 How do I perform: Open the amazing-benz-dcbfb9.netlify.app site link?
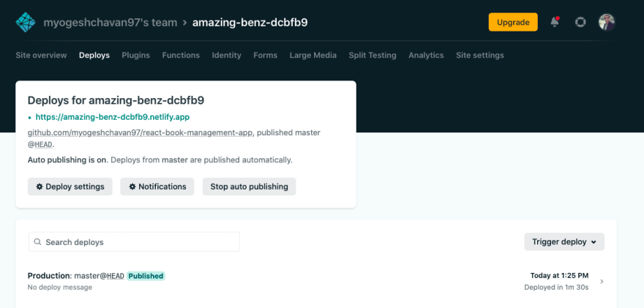pos(113,117)
